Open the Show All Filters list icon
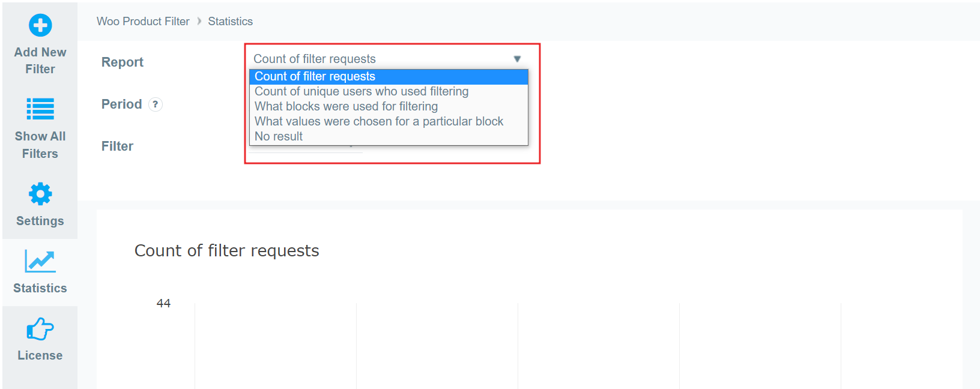This screenshot has width=980, height=389. coord(40,109)
